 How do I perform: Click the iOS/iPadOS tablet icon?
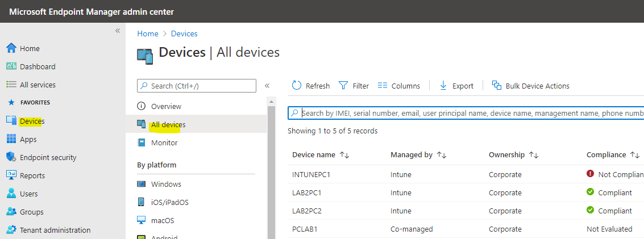142,202
